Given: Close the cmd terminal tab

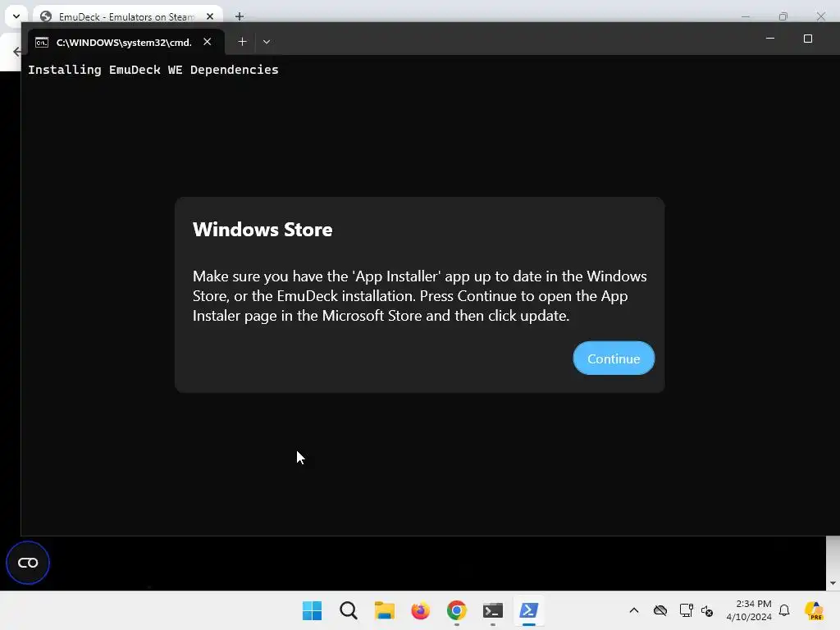Looking at the screenshot, I should coord(208,42).
